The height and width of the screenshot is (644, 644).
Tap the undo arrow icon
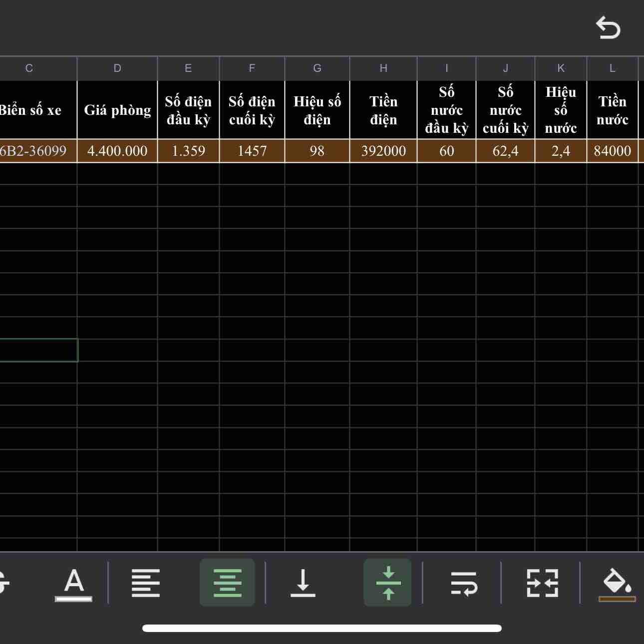pyautogui.click(x=608, y=28)
